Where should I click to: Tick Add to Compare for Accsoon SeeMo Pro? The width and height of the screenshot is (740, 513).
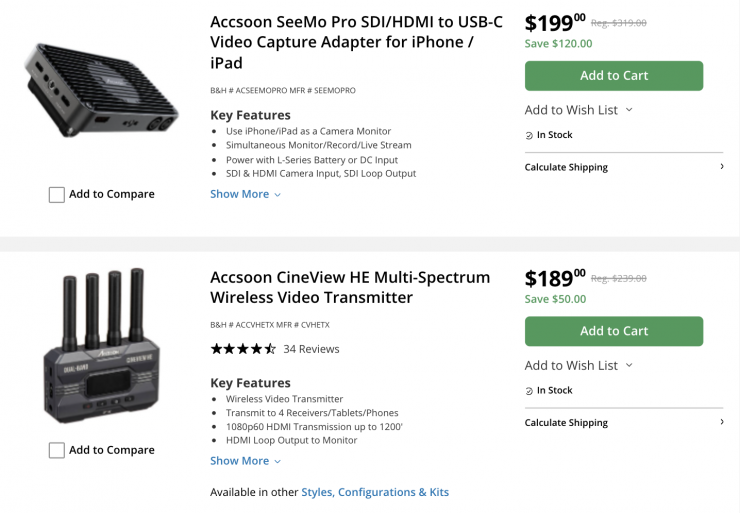pos(57,195)
